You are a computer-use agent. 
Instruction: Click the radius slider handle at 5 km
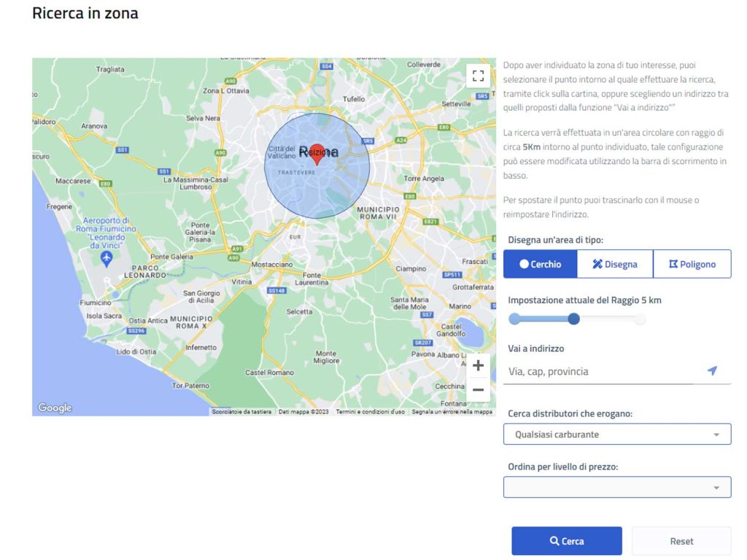(573, 319)
